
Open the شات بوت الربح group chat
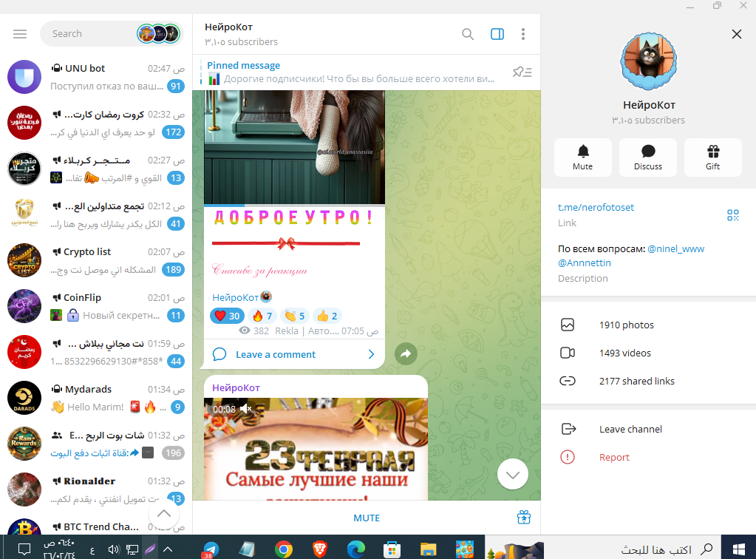coord(96,444)
